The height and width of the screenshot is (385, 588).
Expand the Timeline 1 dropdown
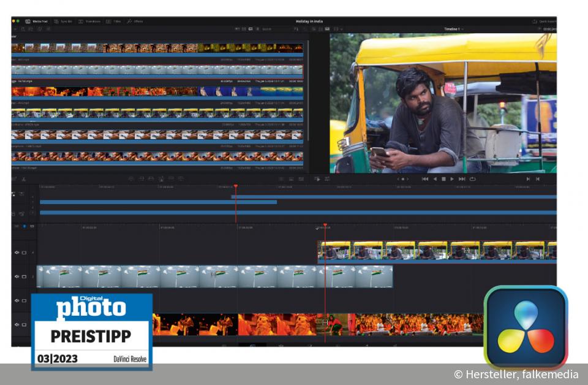(x=454, y=29)
